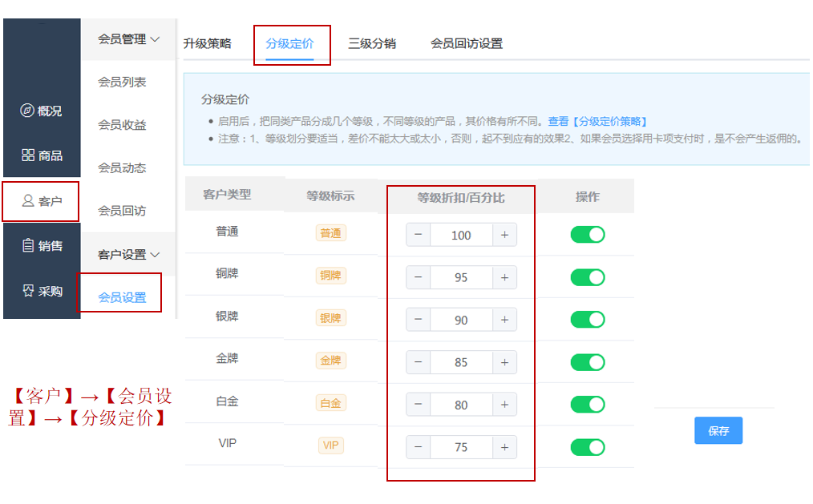Click the 操作 column header
Viewport: 813px width, 504px height.
pyautogui.click(x=588, y=197)
